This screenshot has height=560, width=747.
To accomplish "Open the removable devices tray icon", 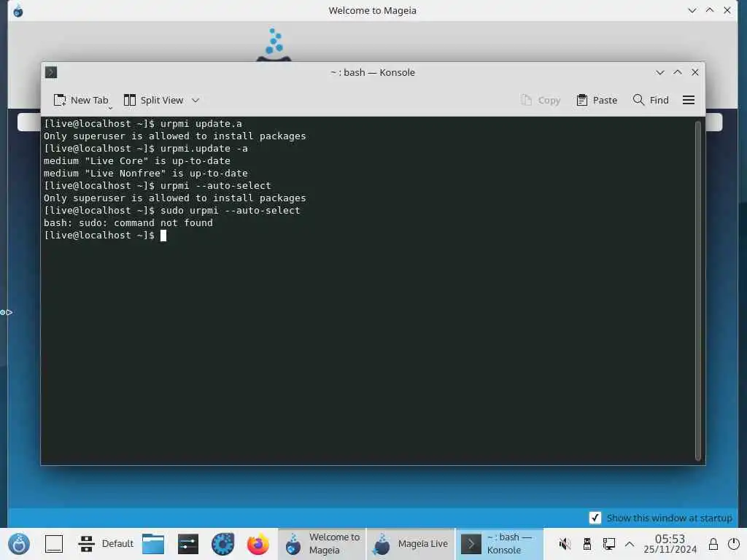I will tap(587, 544).
